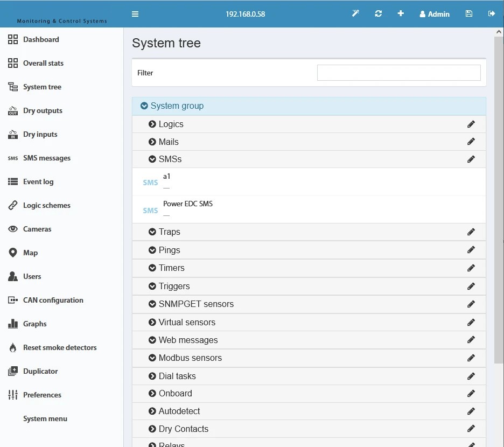Edit SNMPGET sensors with pencil icon

click(x=471, y=304)
